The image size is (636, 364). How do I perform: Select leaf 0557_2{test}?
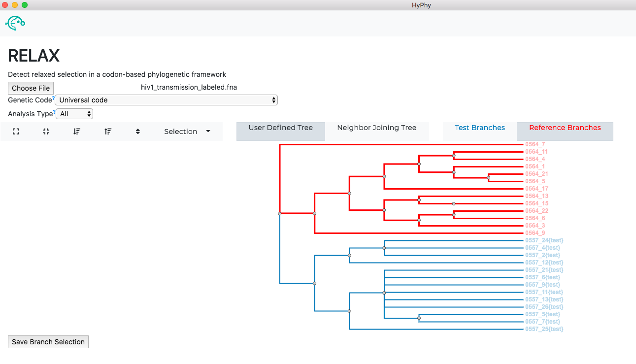click(542, 255)
